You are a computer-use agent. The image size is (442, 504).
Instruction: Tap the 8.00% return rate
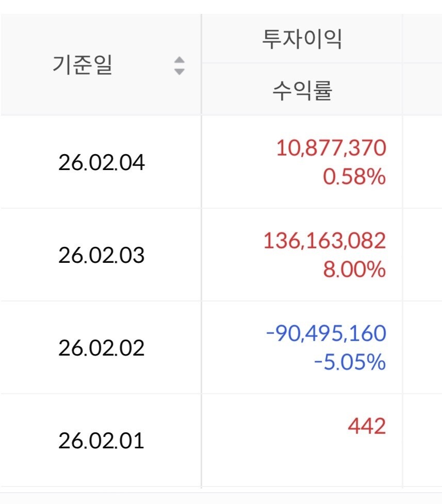[x=354, y=270]
